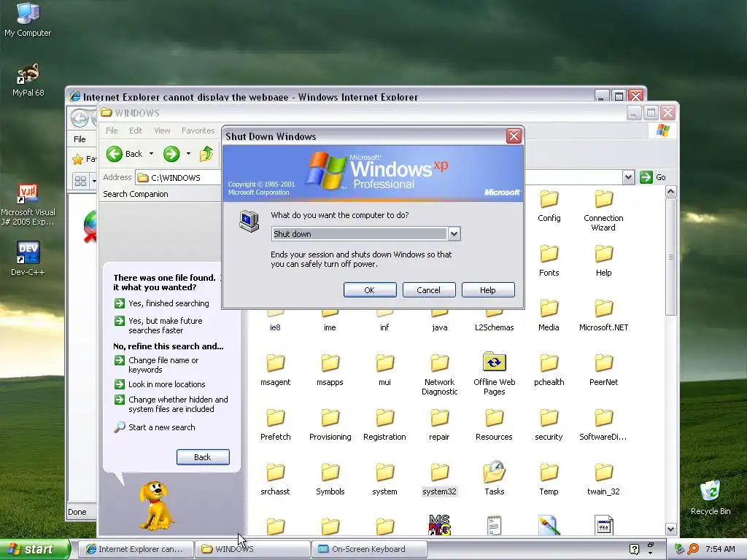Open the Edit menu in WINDOWS explorer
This screenshot has height=560, width=747.
click(135, 131)
